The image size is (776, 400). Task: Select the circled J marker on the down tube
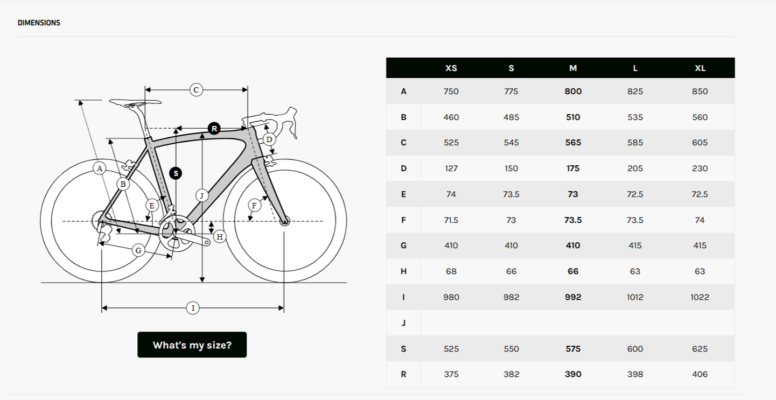click(202, 196)
